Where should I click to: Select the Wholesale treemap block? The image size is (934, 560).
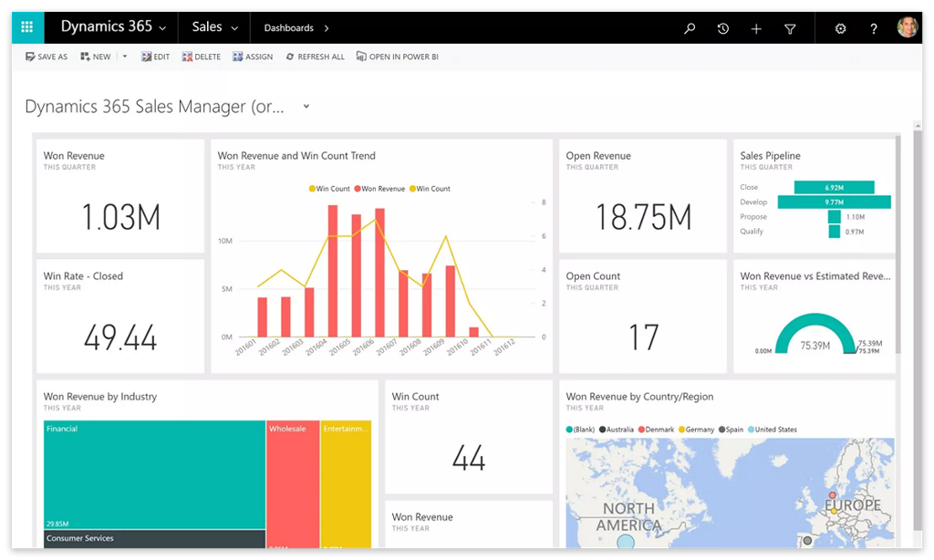tap(293, 484)
